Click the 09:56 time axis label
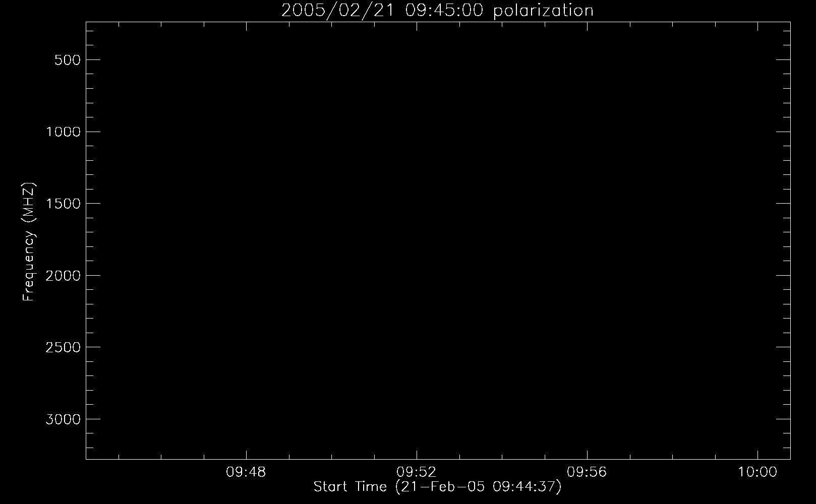 (x=587, y=472)
